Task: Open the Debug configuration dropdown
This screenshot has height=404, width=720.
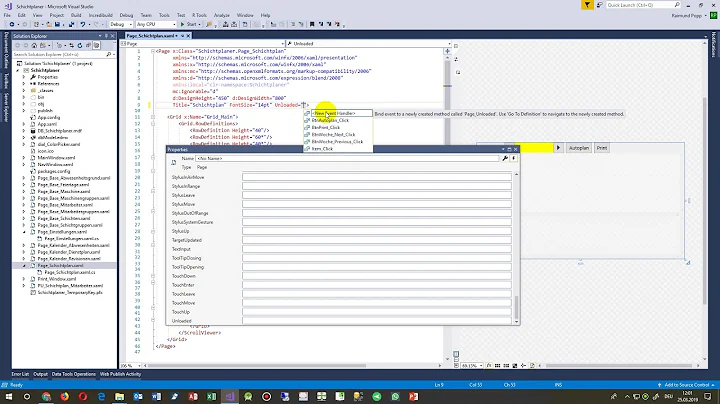Action: 121,24
